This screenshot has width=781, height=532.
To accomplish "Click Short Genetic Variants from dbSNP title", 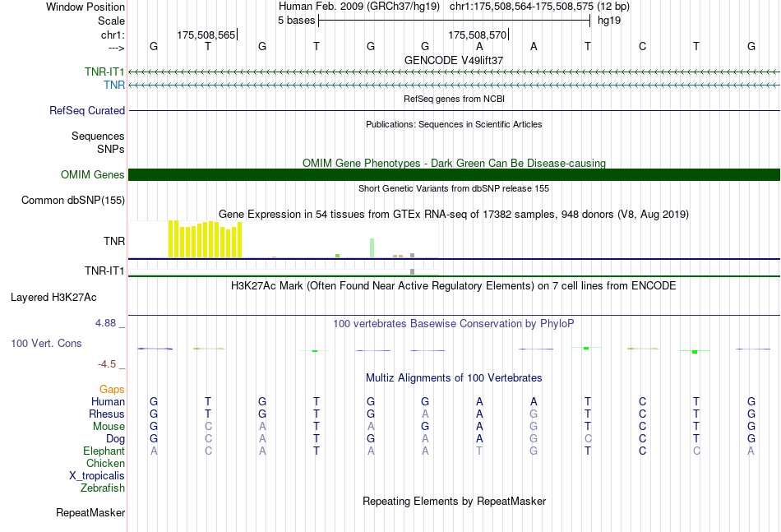I will [454, 188].
